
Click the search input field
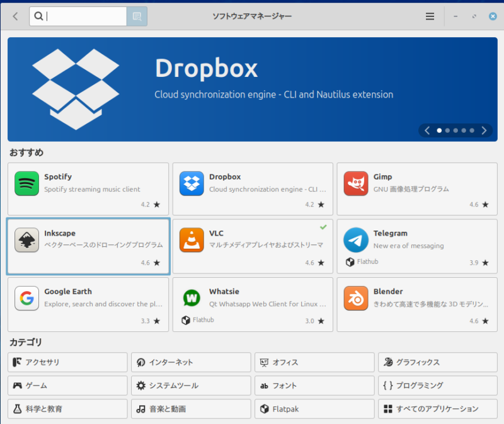click(x=85, y=16)
